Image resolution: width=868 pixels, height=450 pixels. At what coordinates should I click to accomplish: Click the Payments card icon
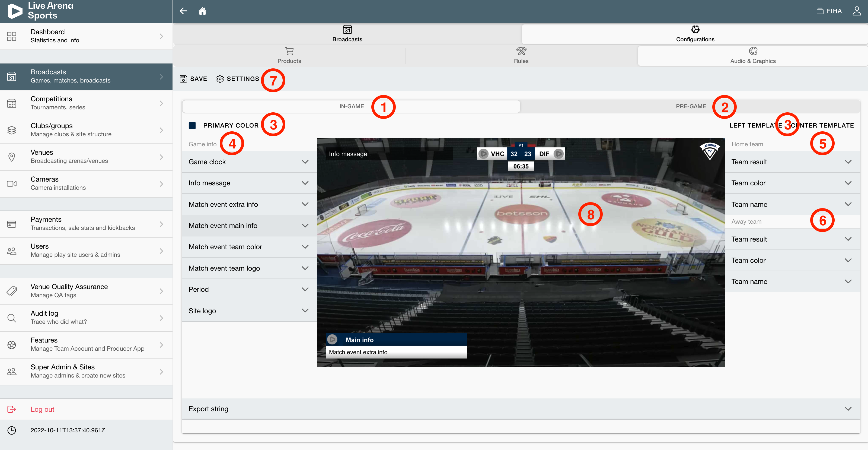pos(12,224)
